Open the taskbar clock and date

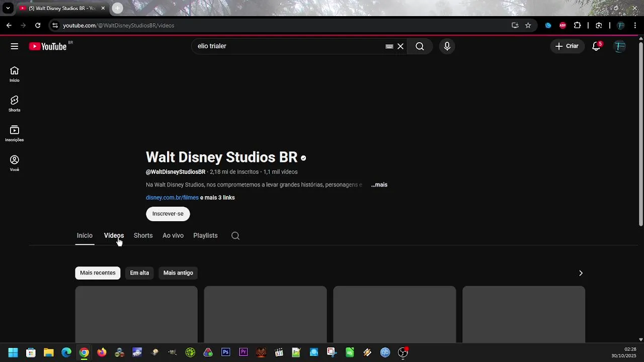(624, 352)
